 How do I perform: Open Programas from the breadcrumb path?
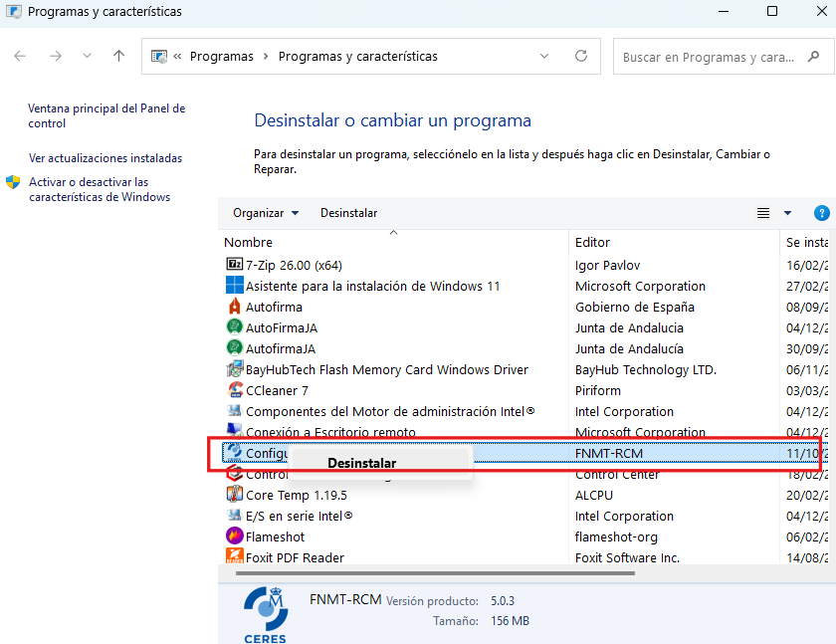(221, 56)
